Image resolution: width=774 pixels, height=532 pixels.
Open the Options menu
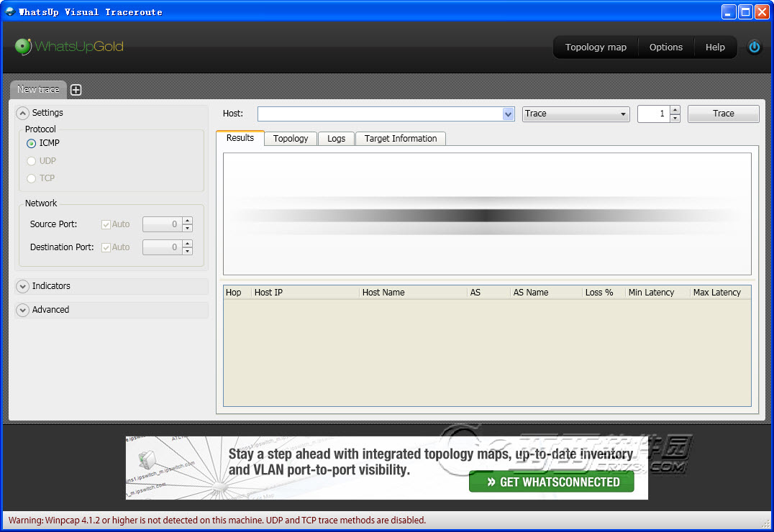coord(666,47)
